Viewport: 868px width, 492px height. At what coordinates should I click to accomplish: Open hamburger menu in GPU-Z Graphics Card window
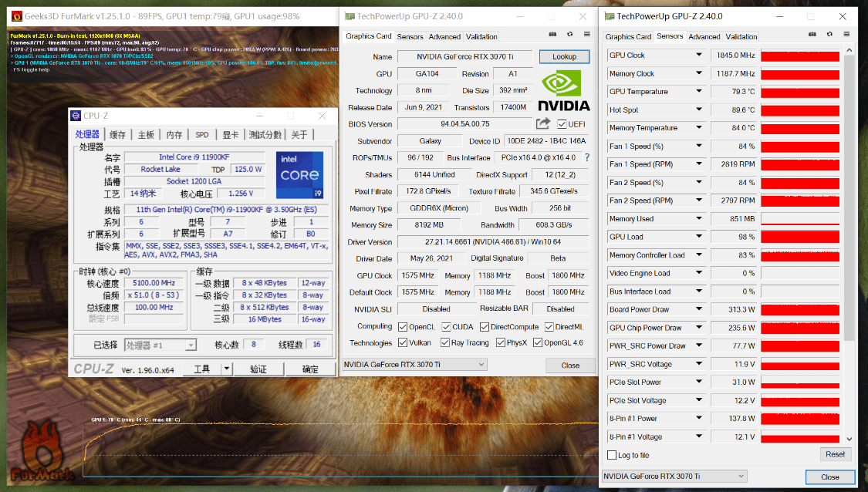[x=587, y=34]
